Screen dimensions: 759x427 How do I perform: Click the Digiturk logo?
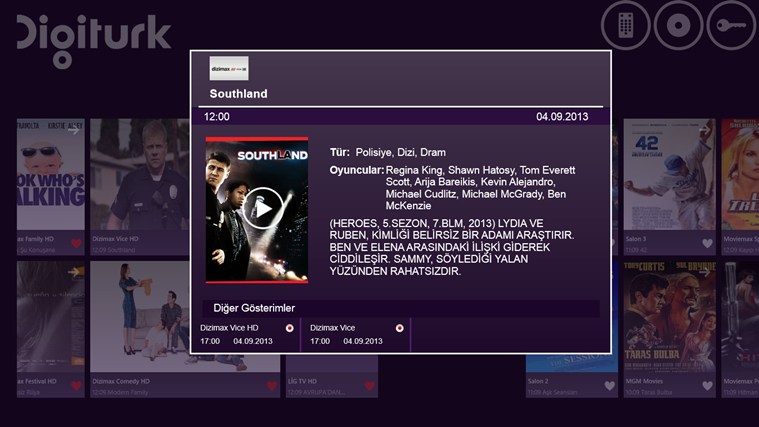pyautogui.click(x=93, y=40)
